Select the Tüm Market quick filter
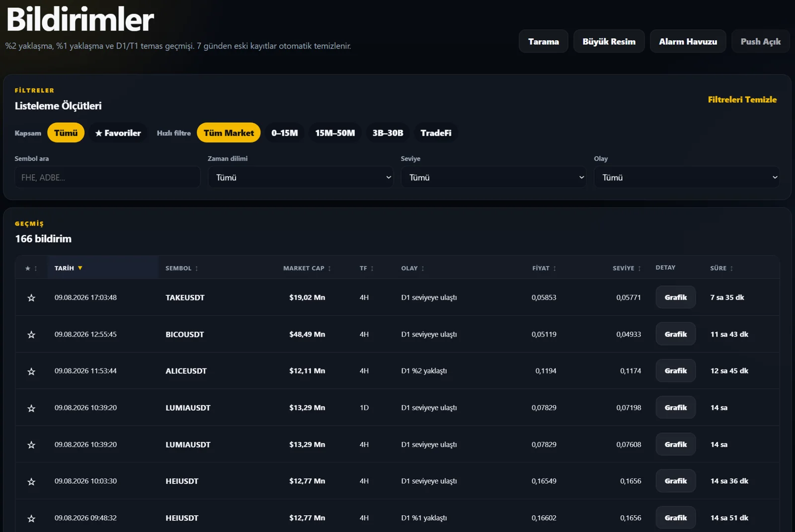 [x=229, y=133]
